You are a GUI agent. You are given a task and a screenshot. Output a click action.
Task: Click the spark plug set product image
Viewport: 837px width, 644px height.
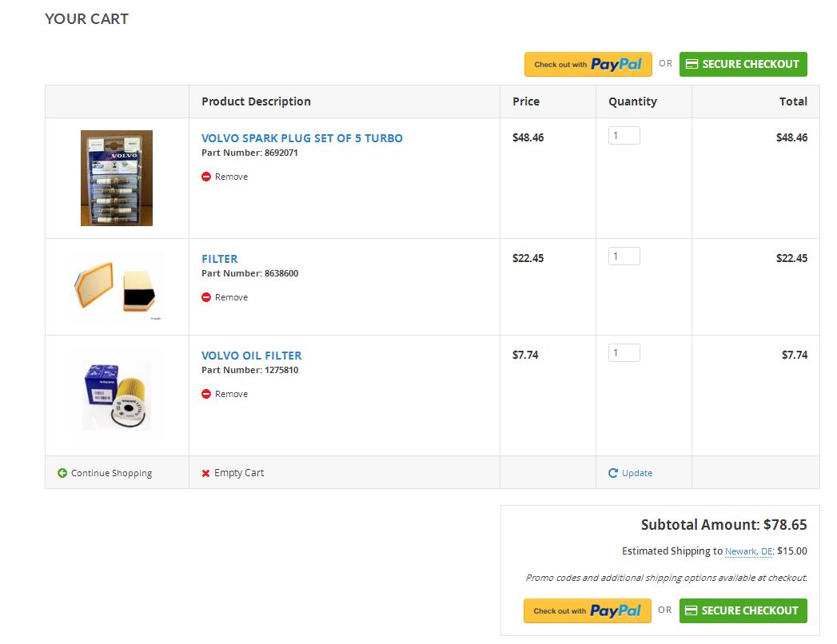pos(117,178)
